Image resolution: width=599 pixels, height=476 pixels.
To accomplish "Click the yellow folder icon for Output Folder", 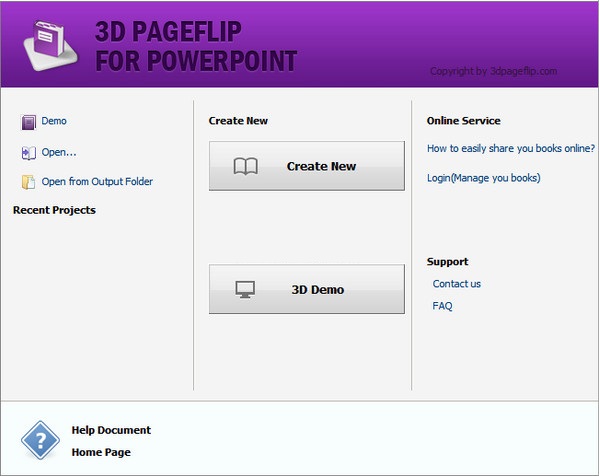I will pos(29,182).
